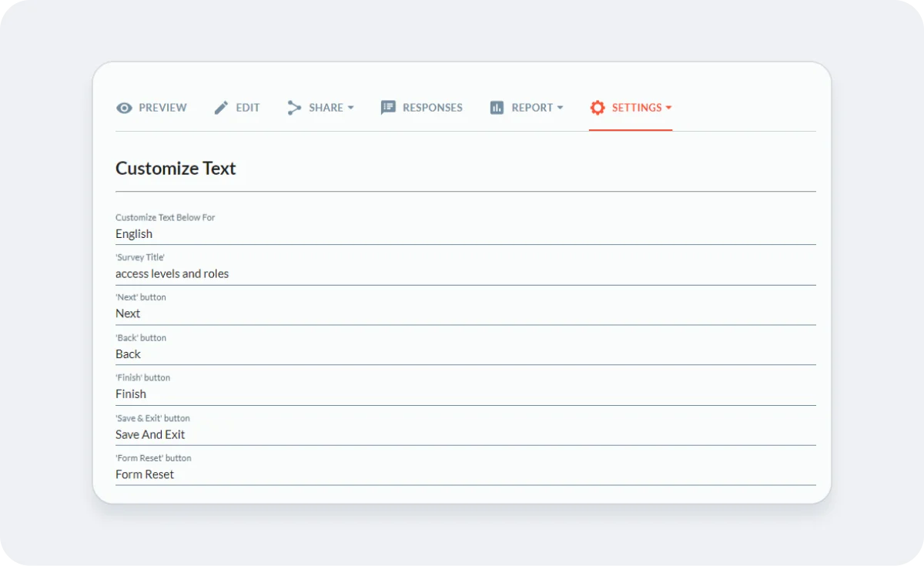
Task: Click the orange Settings gear icon
Action: (598, 108)
